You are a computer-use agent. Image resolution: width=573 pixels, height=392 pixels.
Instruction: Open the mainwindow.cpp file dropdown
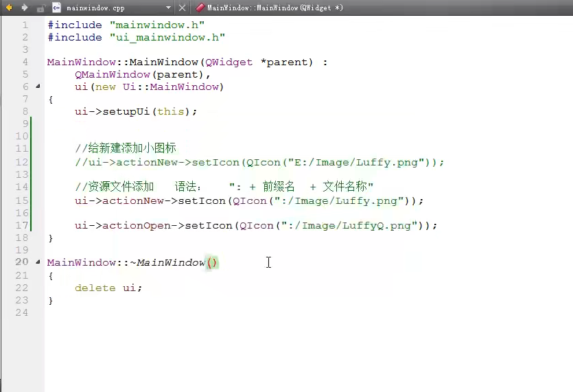(x=168, y=8)
